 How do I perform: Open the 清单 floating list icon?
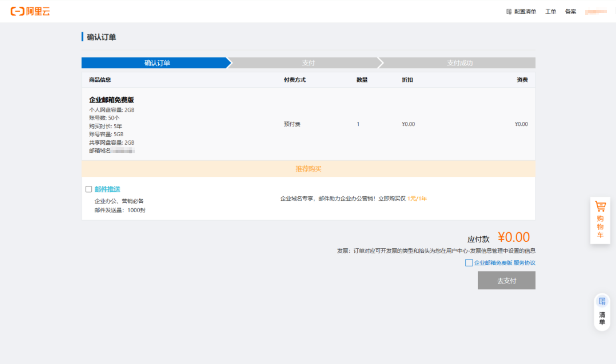[602, 301]
